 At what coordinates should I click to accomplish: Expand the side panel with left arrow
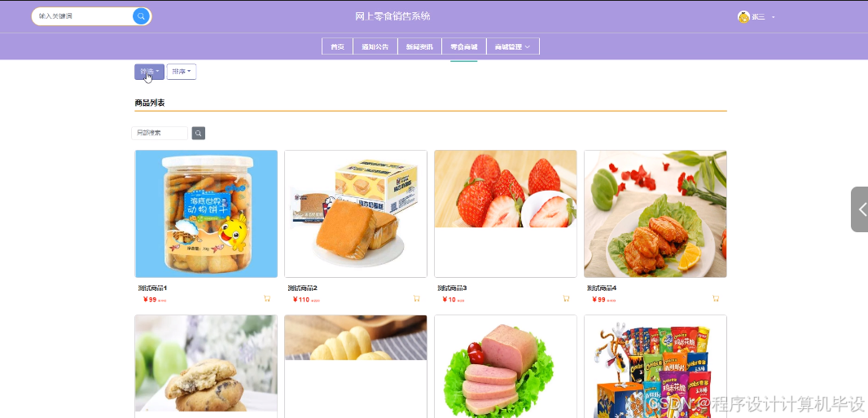click(861, 209)
